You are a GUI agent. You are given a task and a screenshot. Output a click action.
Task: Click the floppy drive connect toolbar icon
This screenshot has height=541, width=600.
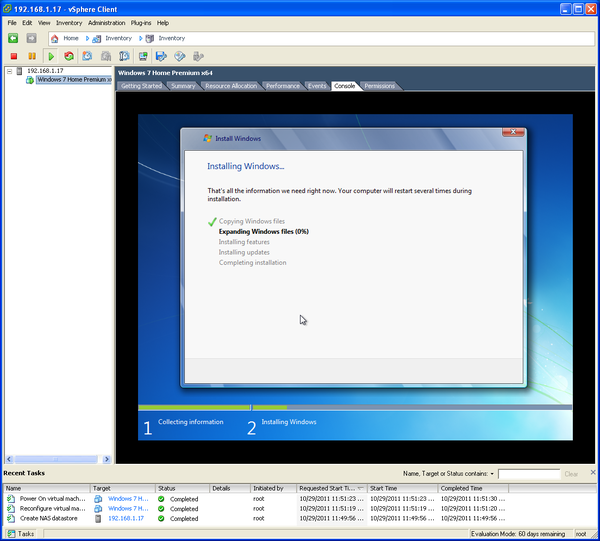pos(161,56)
